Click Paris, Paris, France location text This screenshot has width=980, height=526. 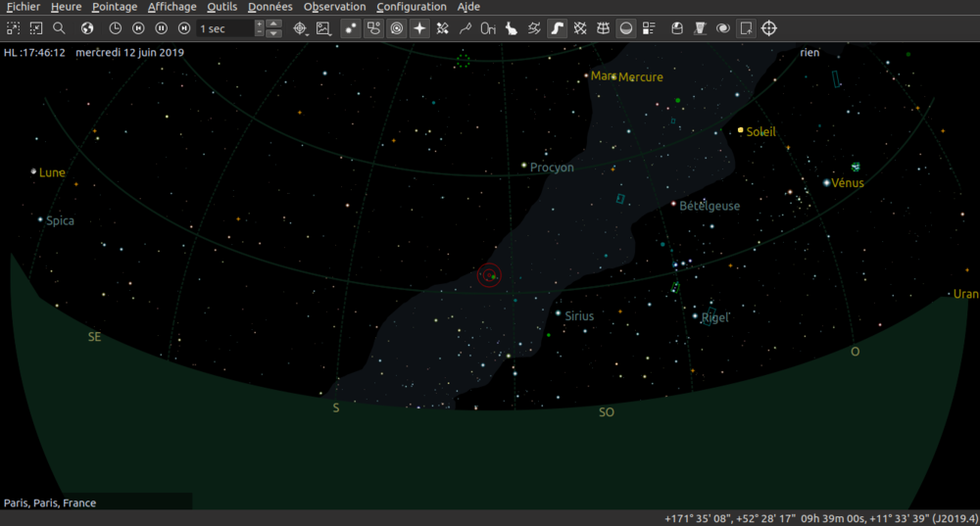(x=50, y=502)
